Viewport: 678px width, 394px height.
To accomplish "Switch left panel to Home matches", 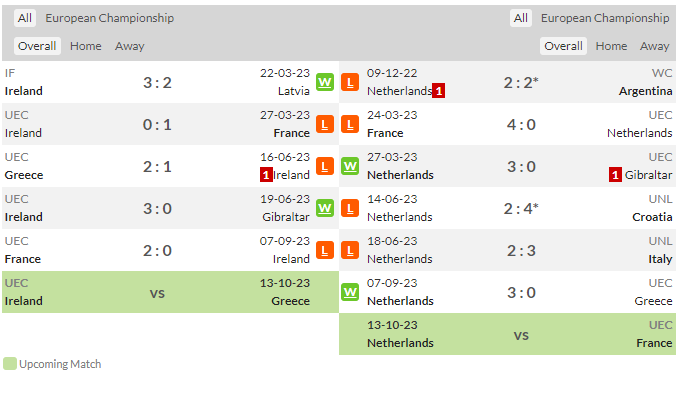I will [x=86, y=46].
